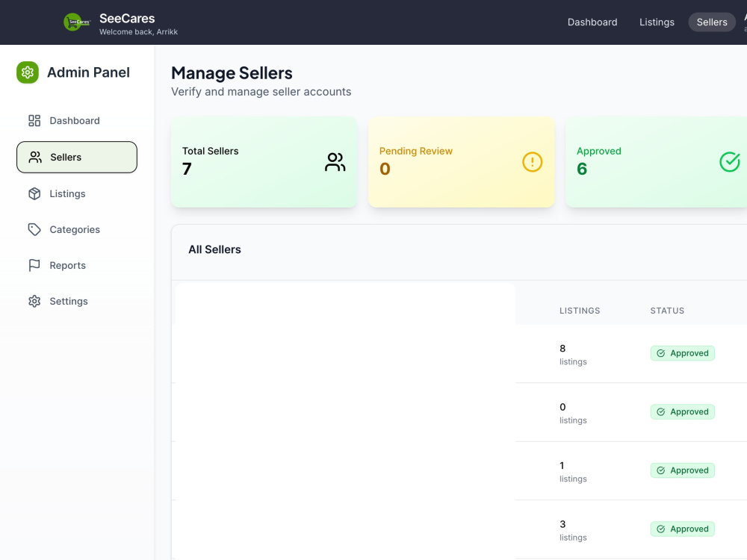Click the Categories tag icon in the sidebar
The image size is (747, 560).
point(34,229)
